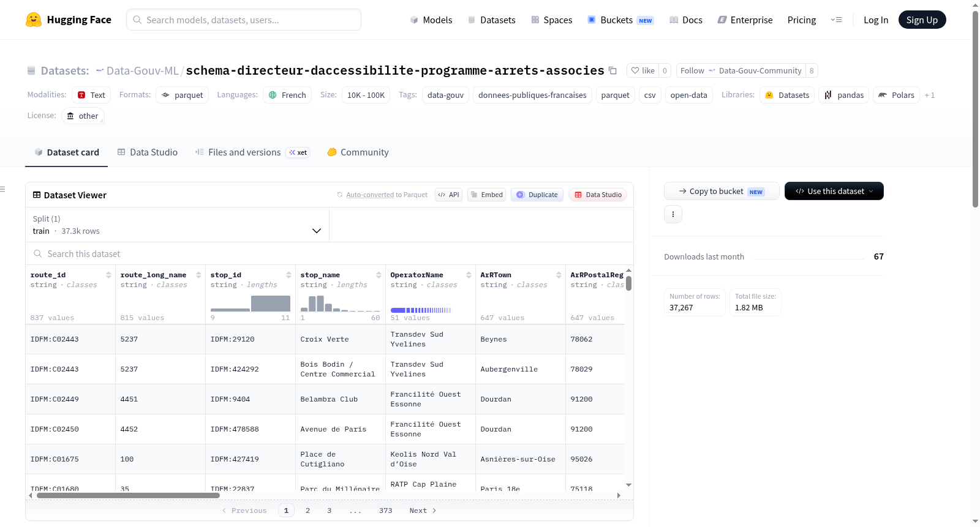
Task: Open the three-dot more options button
Action: click(673, 214)
